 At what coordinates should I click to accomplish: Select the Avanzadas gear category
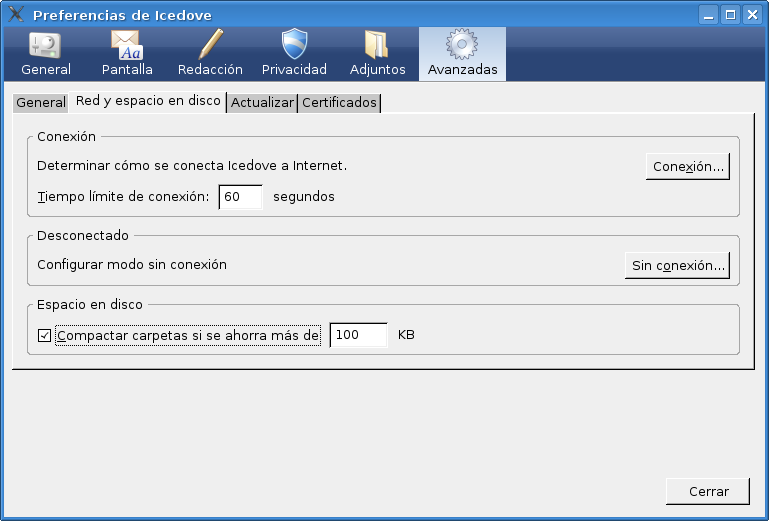pyautogui.click(x=462, y=54)
